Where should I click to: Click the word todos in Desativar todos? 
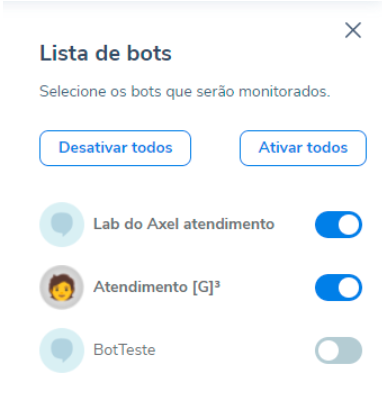152,148
